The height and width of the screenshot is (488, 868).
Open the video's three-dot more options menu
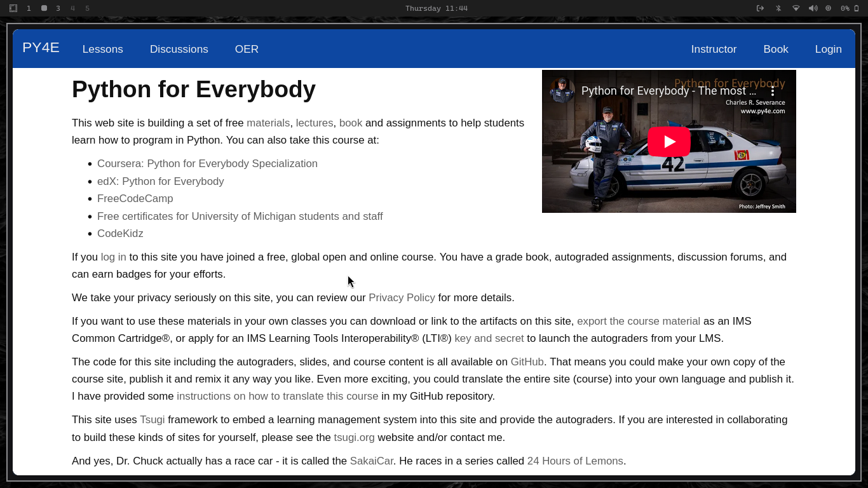tap(773, 91)
